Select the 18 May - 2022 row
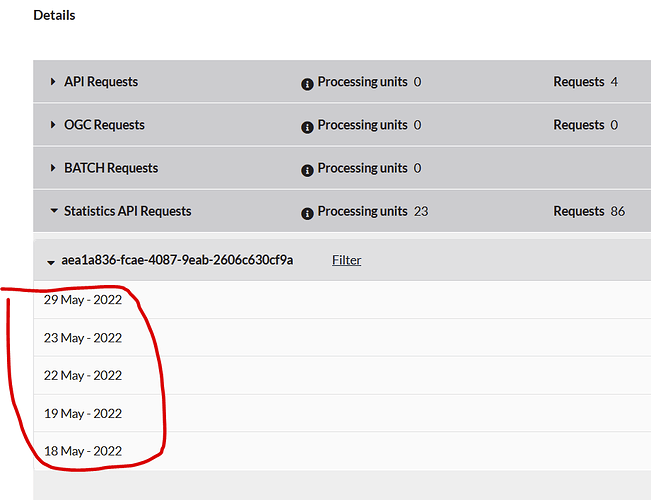The image size is (651, 500). point(342,451)
